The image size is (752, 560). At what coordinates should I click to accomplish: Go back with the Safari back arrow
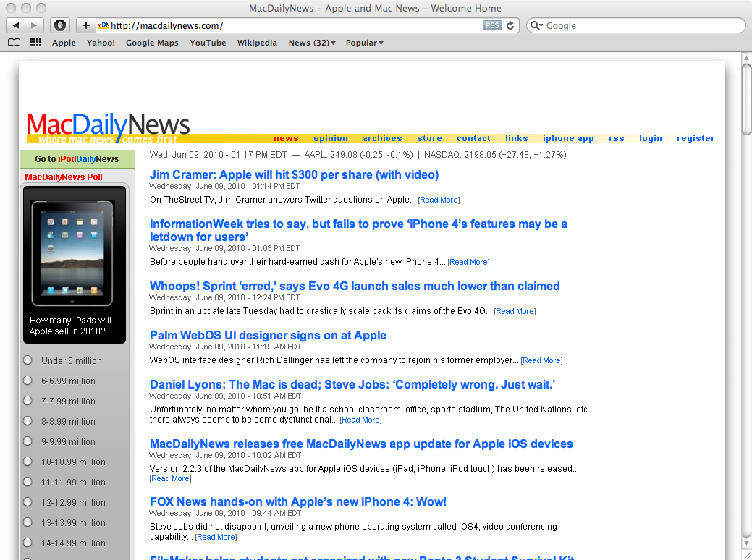[16, 25]
